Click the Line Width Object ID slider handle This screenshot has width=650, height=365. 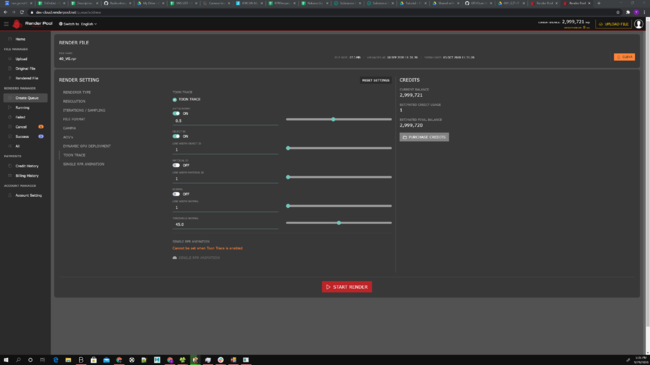coord(288,148)
